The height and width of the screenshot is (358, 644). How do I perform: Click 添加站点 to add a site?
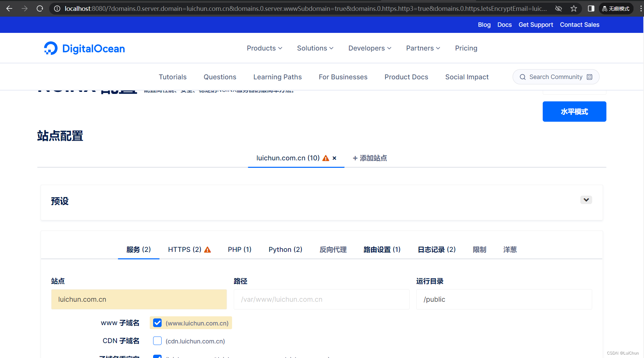tap(370, 158)
